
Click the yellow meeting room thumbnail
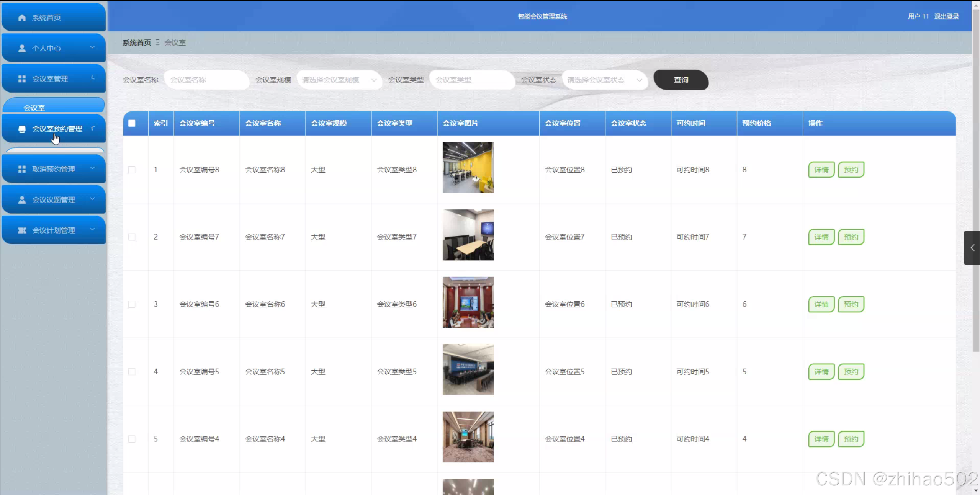click(468, 168)
